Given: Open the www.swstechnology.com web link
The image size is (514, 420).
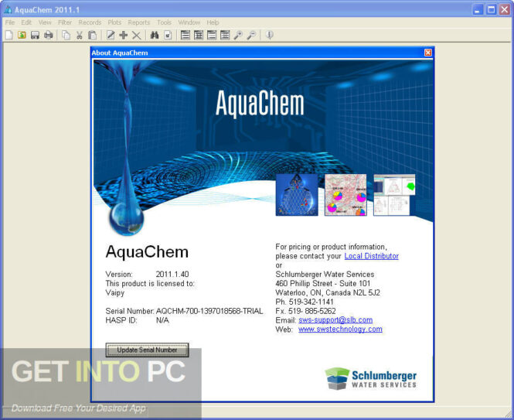Looking at the screenshot, I should pyautogui.click(x=340, y=329).
